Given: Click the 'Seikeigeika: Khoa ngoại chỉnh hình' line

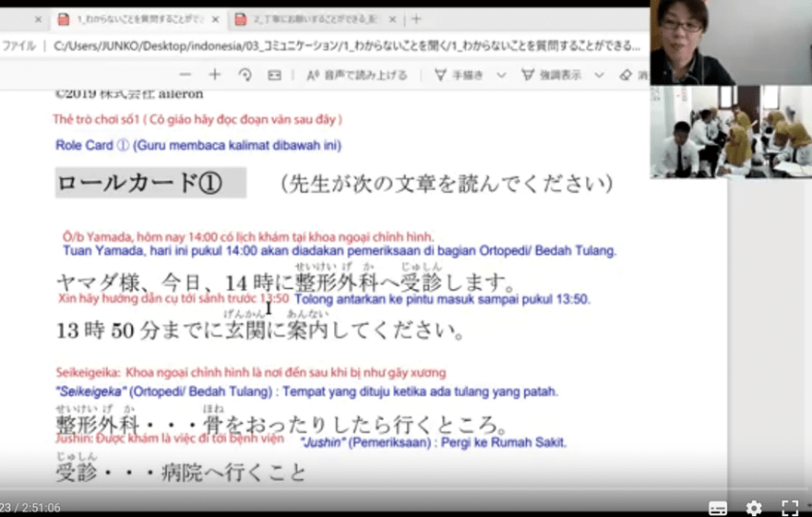Looking at the screenshot, I should [x=251, y=372].
